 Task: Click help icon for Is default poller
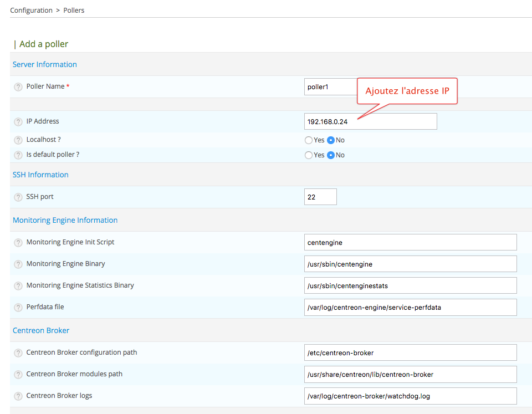click(x=18, y=155)
